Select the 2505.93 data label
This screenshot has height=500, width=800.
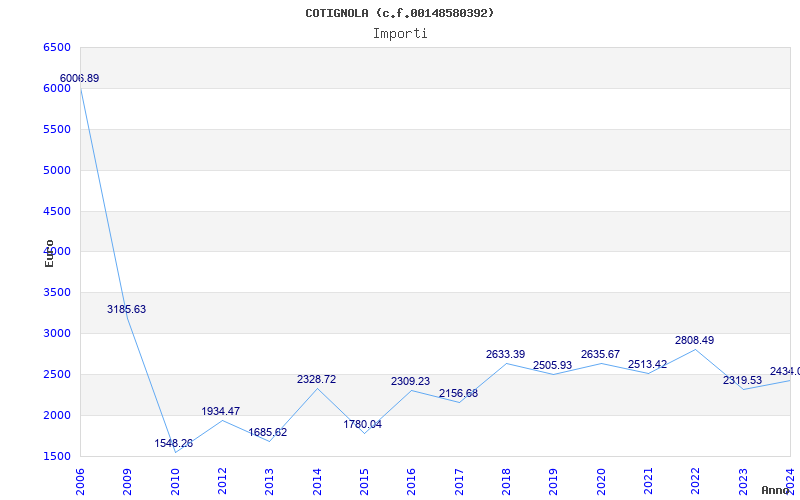tap(552, 366)
